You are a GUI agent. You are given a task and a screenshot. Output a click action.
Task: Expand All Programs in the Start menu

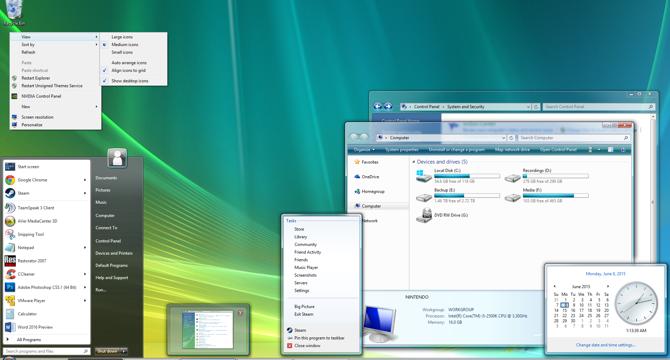coord(28,340)
